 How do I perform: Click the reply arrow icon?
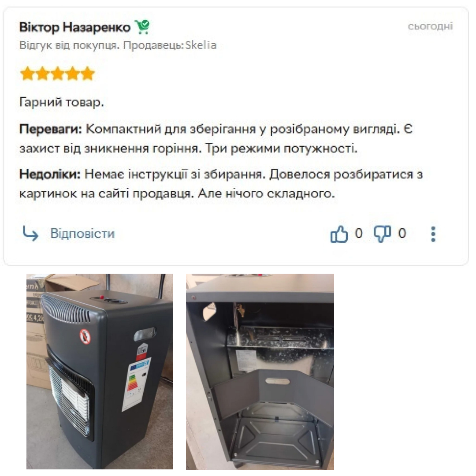pos(30,234)
